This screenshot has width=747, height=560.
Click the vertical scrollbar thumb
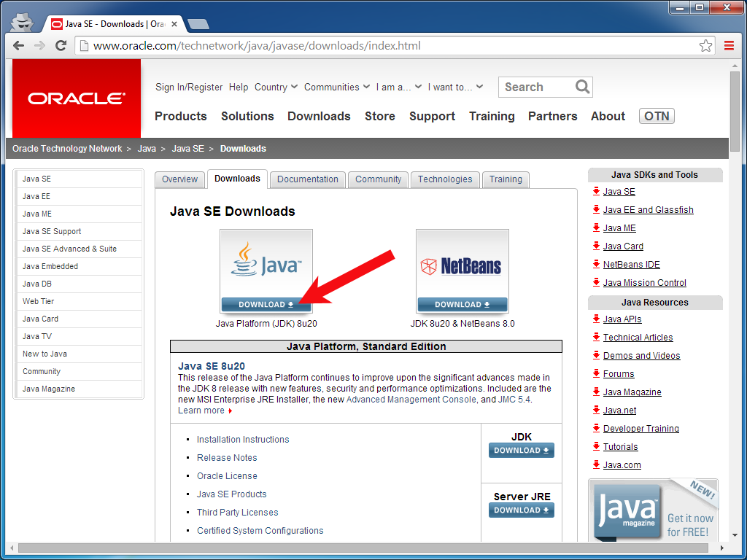click(x=734, y=111)
